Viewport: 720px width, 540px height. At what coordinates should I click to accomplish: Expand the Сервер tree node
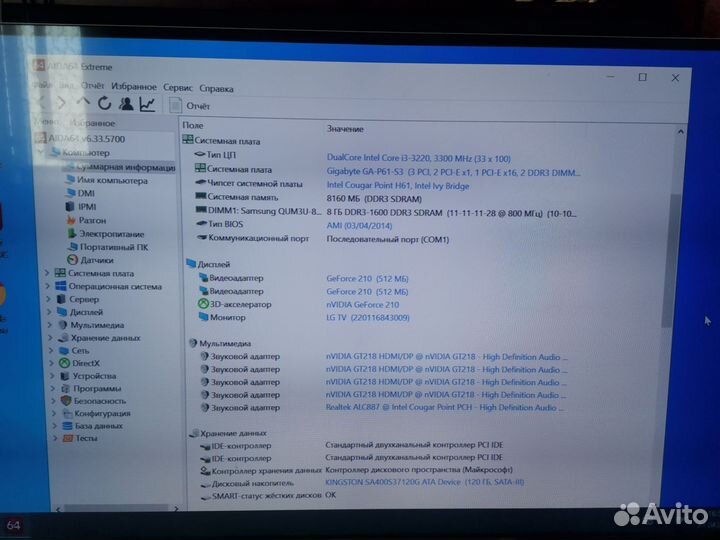(48, 299)
